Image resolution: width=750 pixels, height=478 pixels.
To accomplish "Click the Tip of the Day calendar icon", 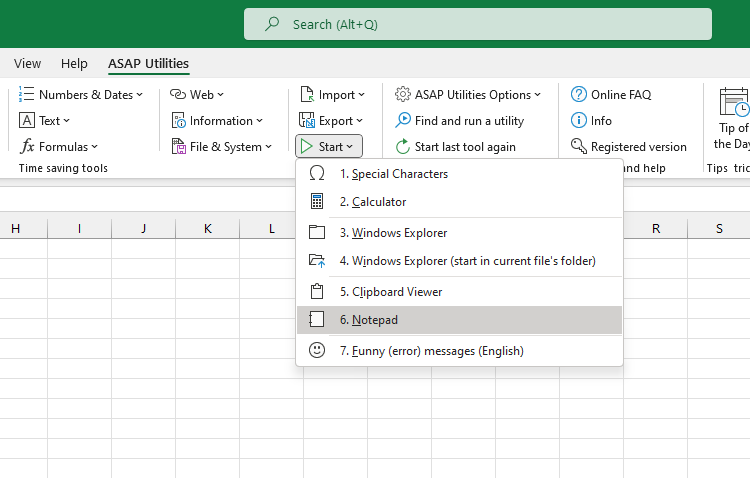I will 734,101.
